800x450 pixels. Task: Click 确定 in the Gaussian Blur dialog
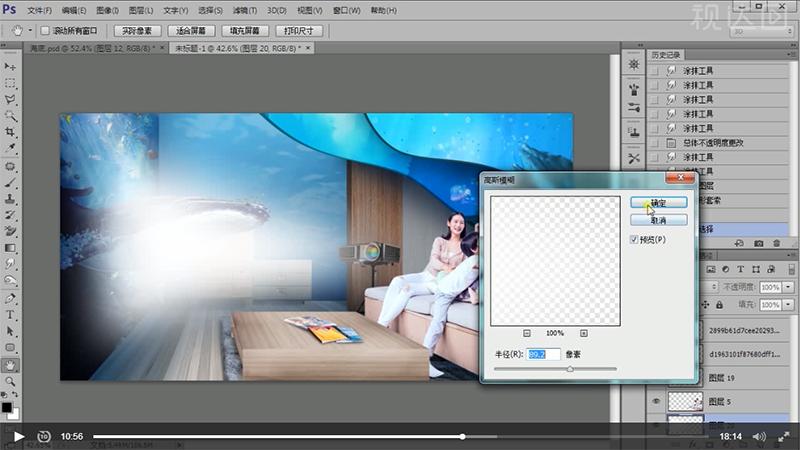[x=658, y=202]
